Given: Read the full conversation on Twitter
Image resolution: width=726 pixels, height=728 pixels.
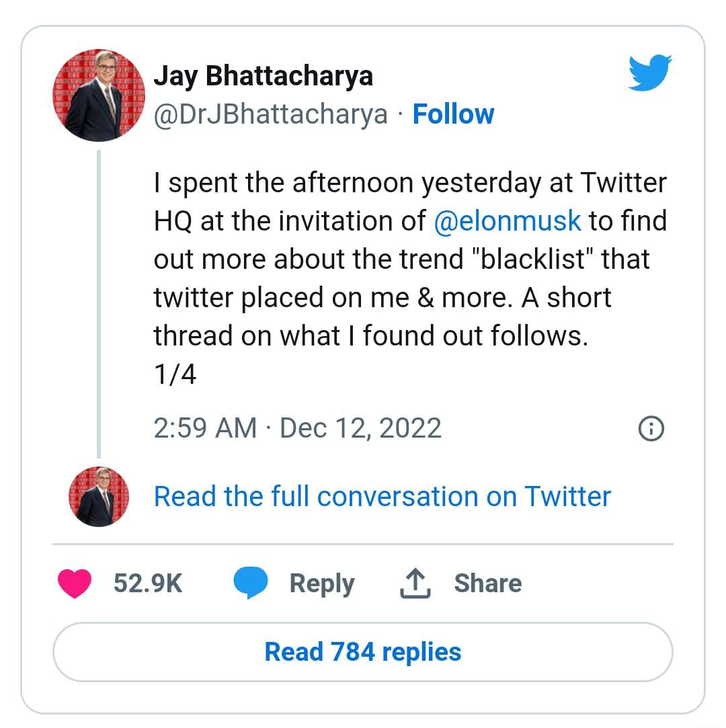Looking at the screenshot, I should point(382,497).
